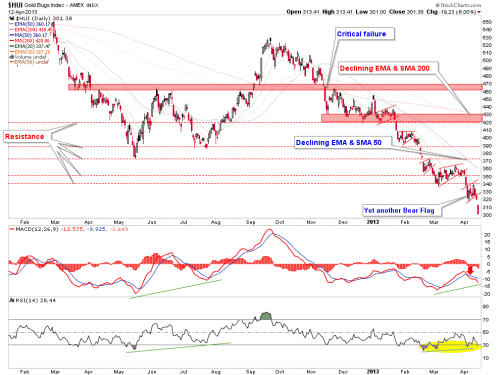Click the Sep label on price chart date axis

250,222
